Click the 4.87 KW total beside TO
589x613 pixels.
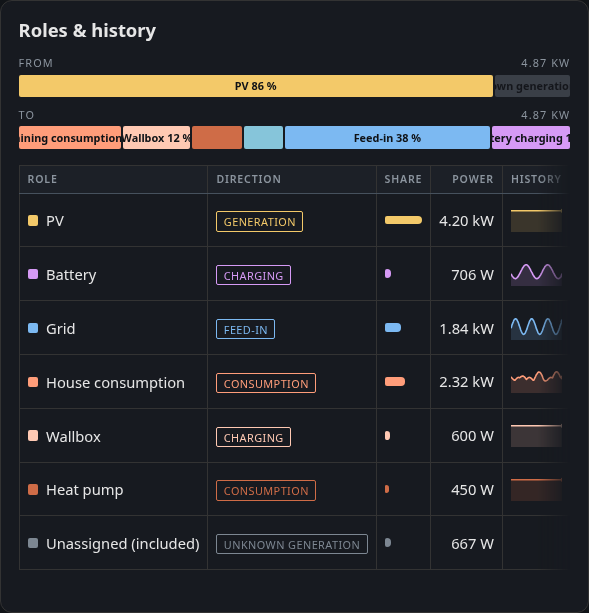point(545,115)
